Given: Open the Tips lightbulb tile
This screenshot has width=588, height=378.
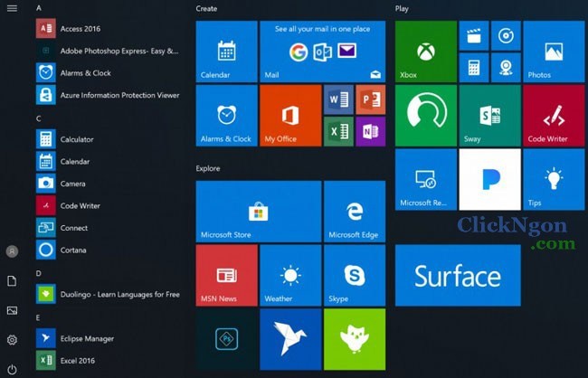Looking at the screenshot, I should 554,180.
